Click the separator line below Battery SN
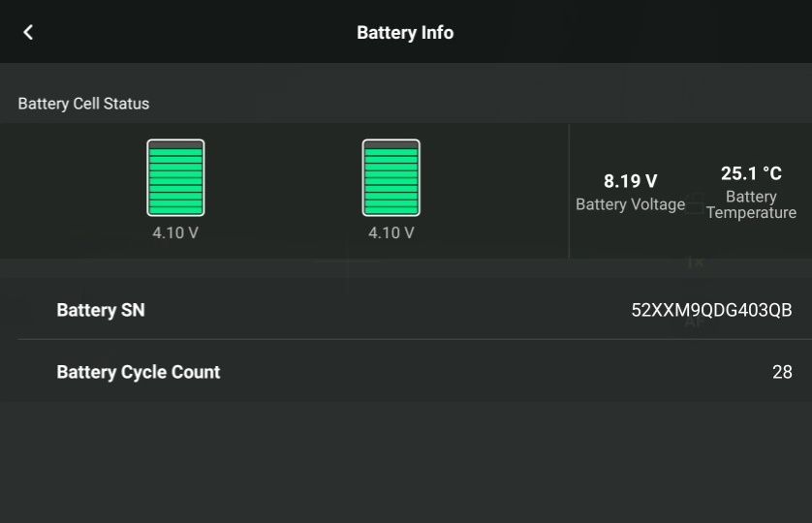This screenshot has height=523, width=812. coord(406,339)
